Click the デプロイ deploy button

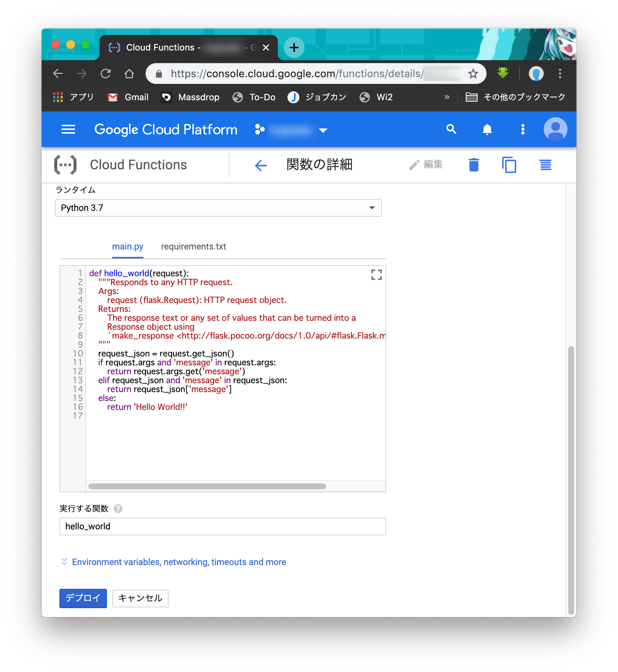point(82,598)
